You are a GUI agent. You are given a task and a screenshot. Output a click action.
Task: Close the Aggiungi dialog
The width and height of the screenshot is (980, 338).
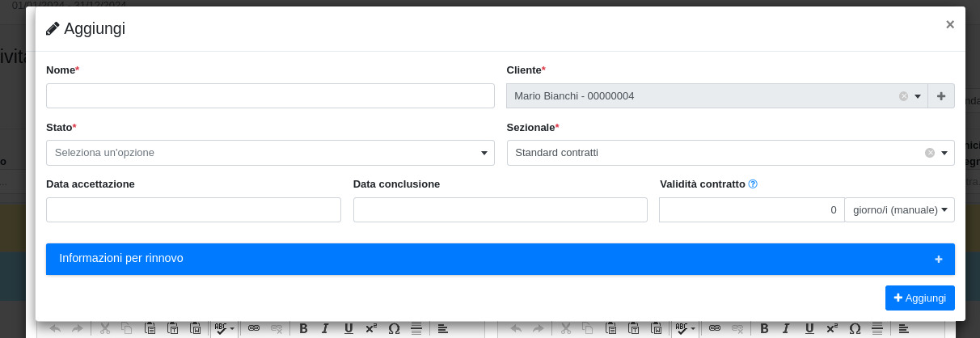tap(950, 24)
